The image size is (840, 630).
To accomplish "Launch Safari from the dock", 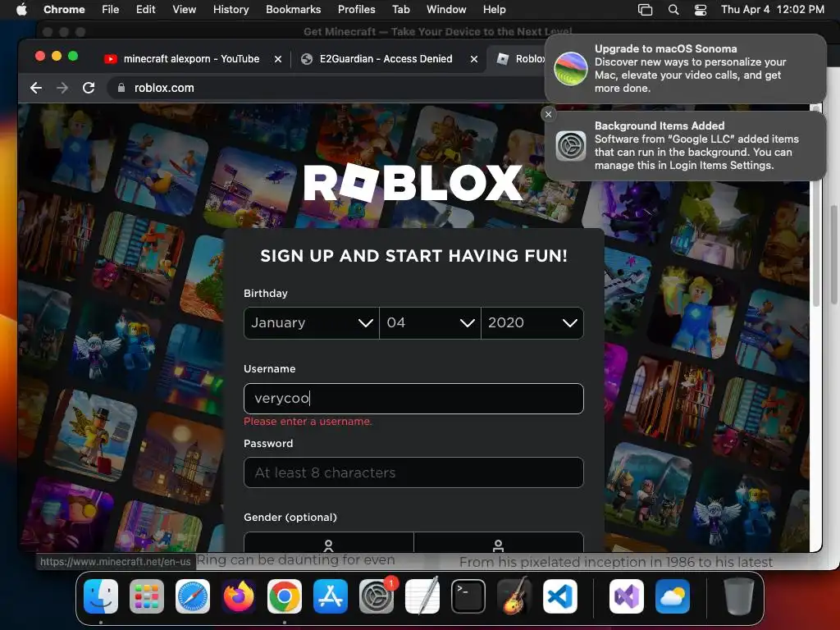I will point(193,596).
